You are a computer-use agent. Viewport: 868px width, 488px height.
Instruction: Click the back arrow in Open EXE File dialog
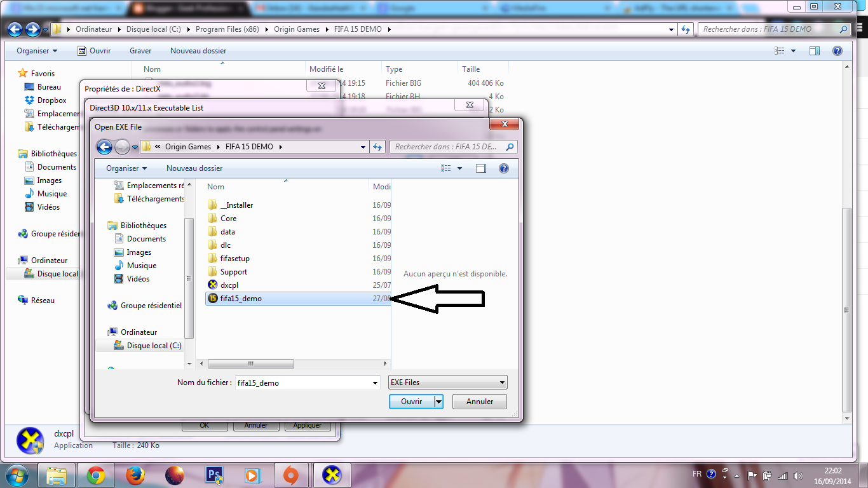tap(104, 147)
